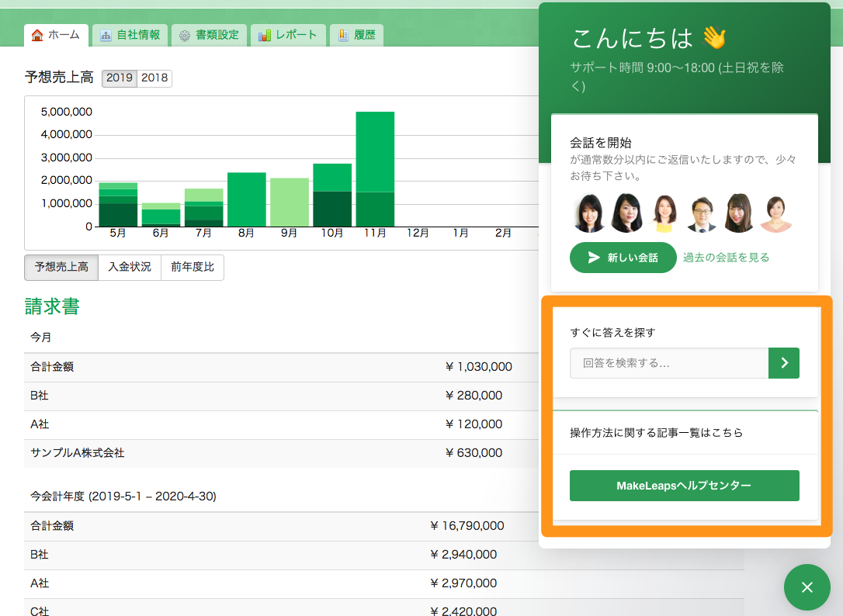Viewport: 843px width, 616px height.
Task: Click the glasses-wearing male agent avatar
Action: [703, 213]
